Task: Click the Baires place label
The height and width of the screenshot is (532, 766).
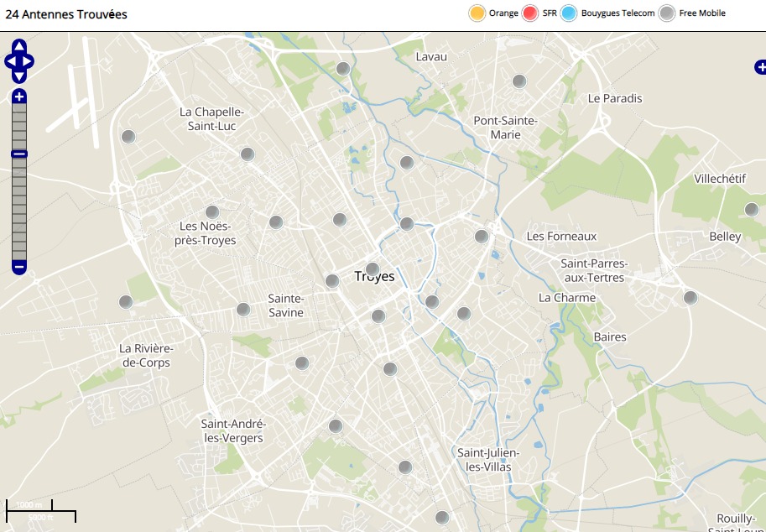Action: click(610, 336)
